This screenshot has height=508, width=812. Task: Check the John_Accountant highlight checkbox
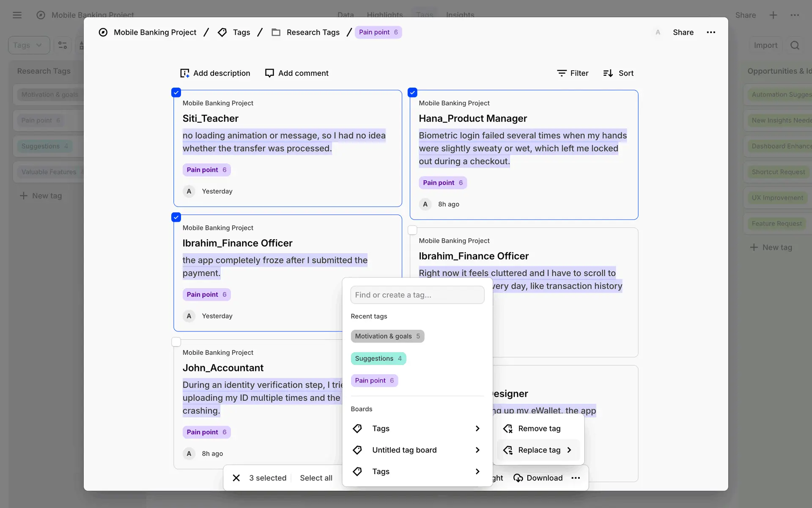pyautogui.click(x=176, y=342)
